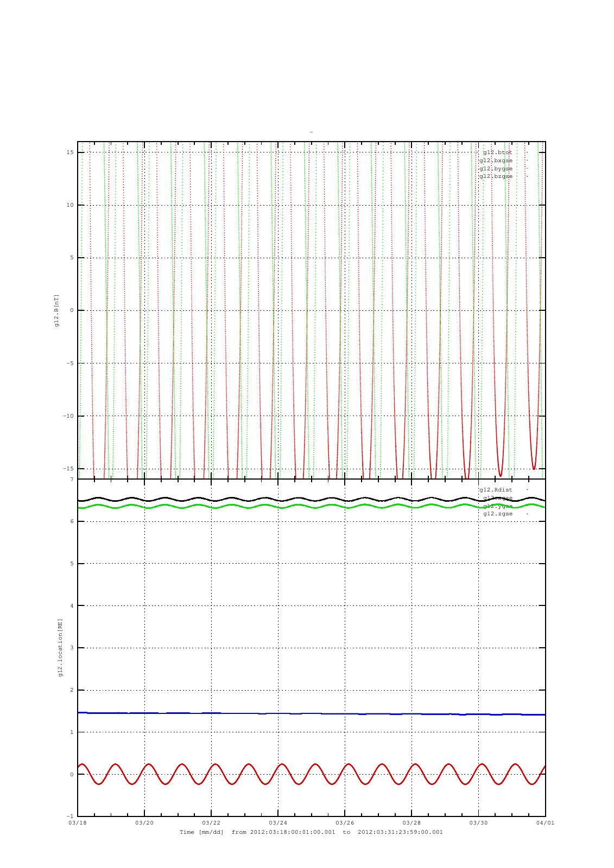Select the 1 tick on location axis
The height and width of the screenshot is (868, 614).
(72, 732)
